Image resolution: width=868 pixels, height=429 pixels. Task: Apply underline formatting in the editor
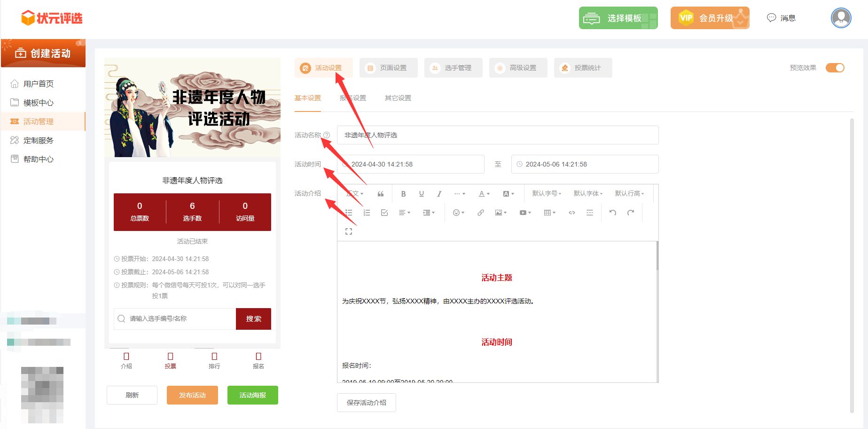pyautogui.click(x=421, y=194)
